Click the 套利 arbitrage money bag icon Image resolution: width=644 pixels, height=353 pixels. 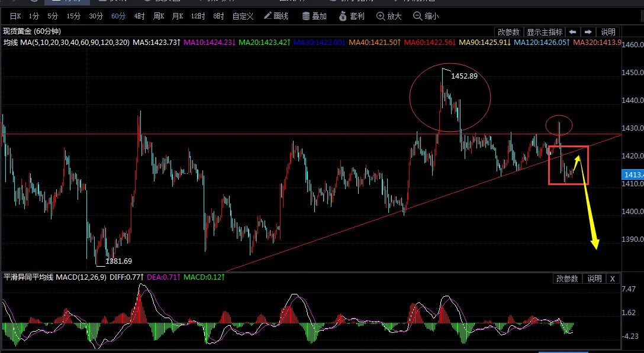(x=343, y=16)
